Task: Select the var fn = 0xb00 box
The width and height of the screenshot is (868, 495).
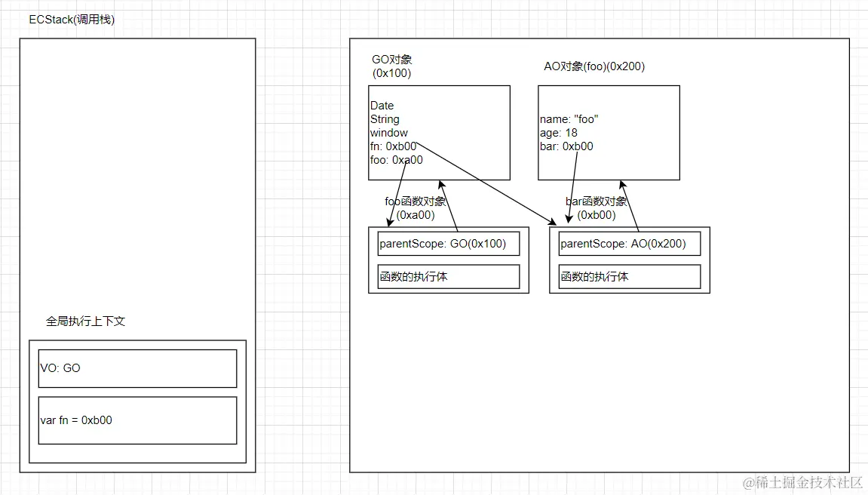Action: click(x=137, y=420)
